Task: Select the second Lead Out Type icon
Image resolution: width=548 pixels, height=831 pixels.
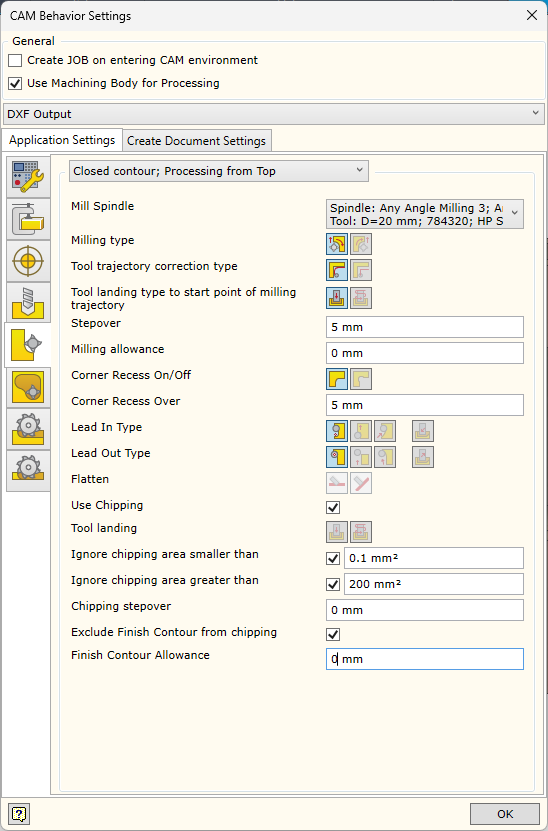Action: pos(361,457)
